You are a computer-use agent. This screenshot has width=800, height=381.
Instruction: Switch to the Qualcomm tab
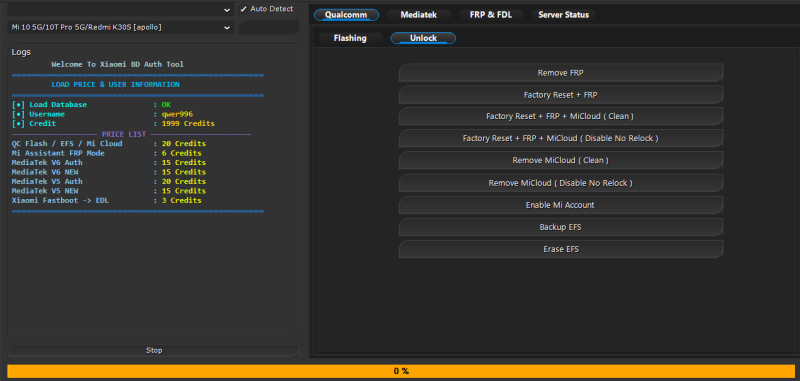pos(346,15)
